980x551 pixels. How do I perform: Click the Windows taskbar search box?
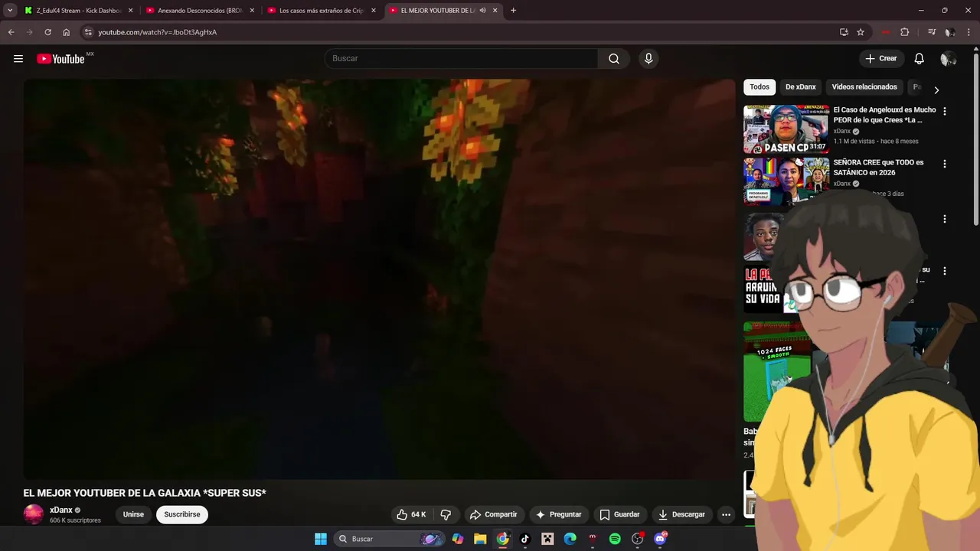coord(390,539)
